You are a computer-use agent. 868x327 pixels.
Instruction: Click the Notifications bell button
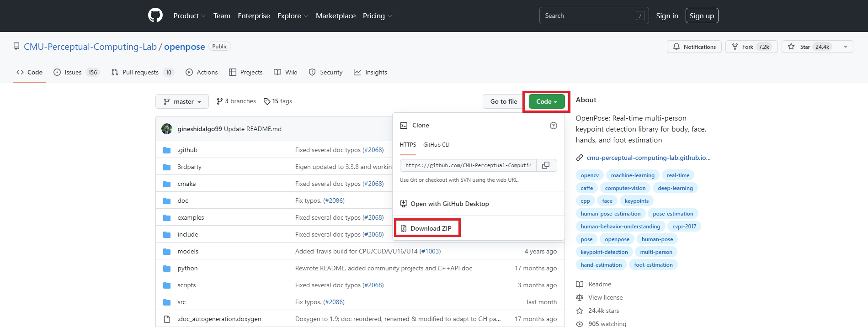[694, 47]
